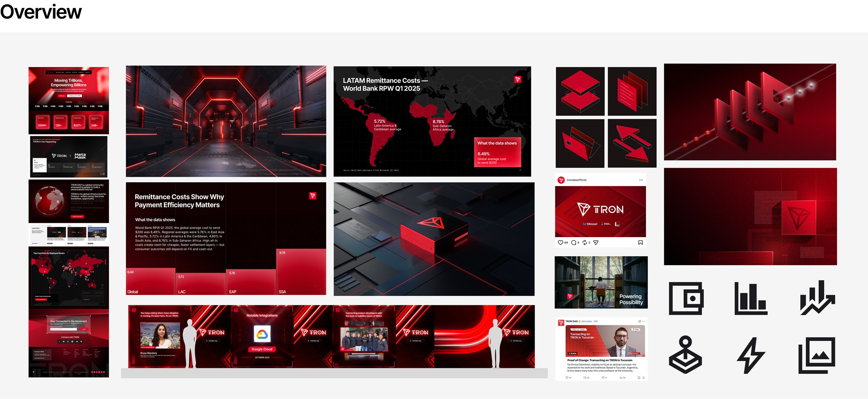The image size is (868, 399).
Task: Click the TRON DAO avatar on the tweet
Action: 561,323
